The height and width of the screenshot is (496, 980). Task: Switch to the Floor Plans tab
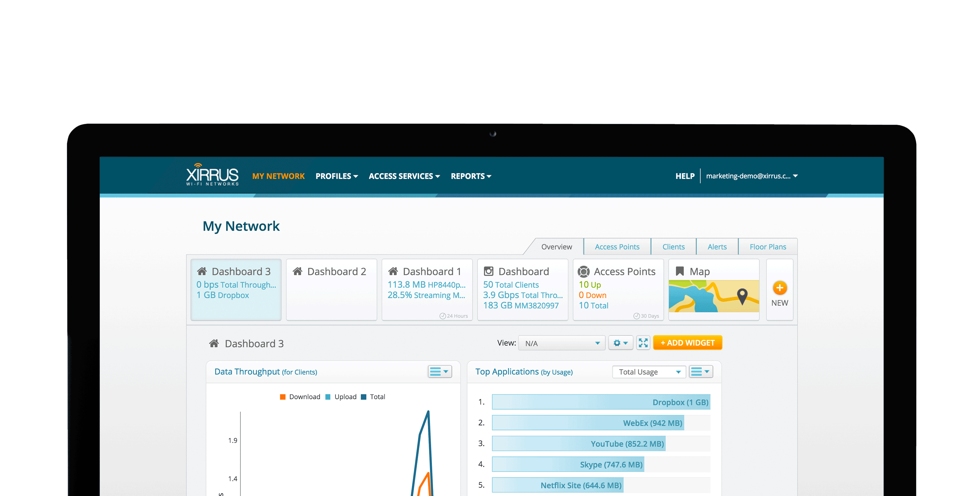point(767,247)
